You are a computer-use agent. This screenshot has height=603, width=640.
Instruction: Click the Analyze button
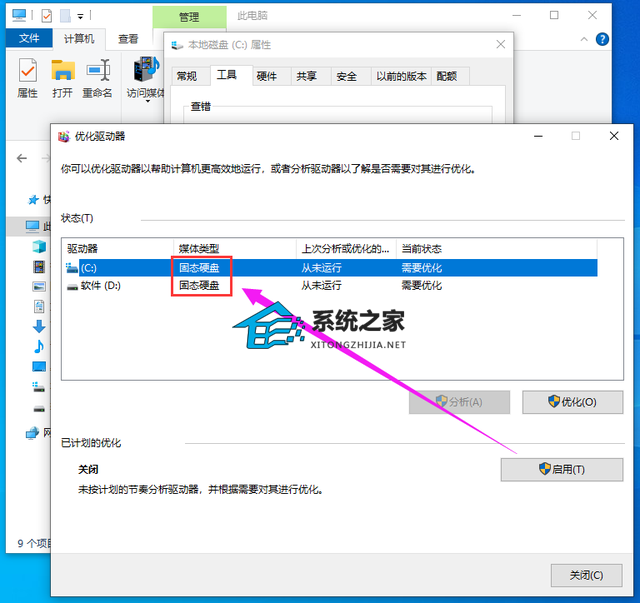coord(460,402)
